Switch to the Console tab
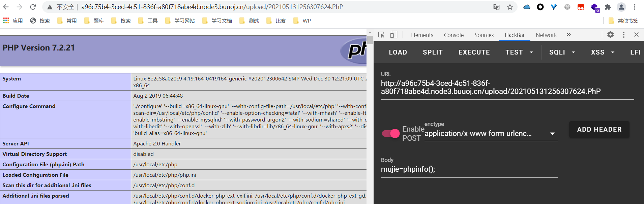Image resolution: width=644 pixels, height=204 pixels. [453, 35]
